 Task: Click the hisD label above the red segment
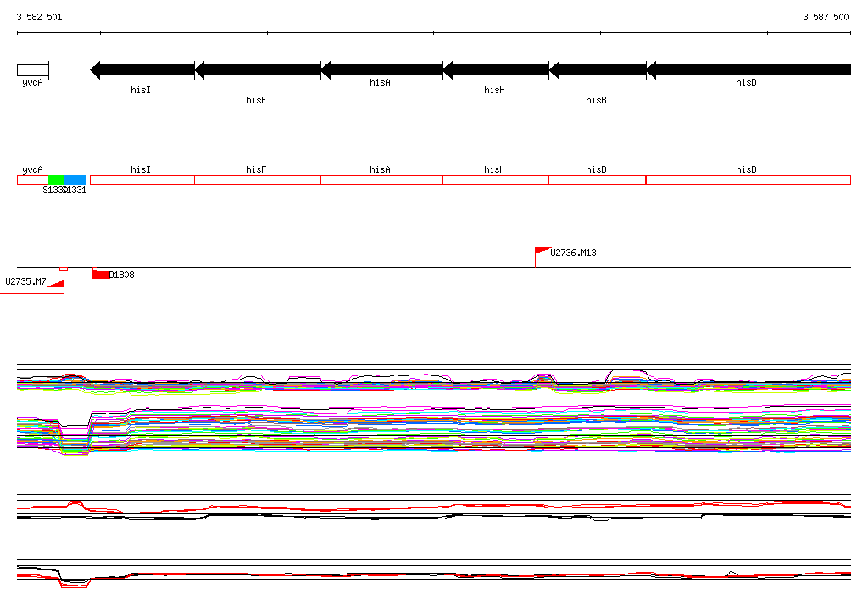pos(746,170)
